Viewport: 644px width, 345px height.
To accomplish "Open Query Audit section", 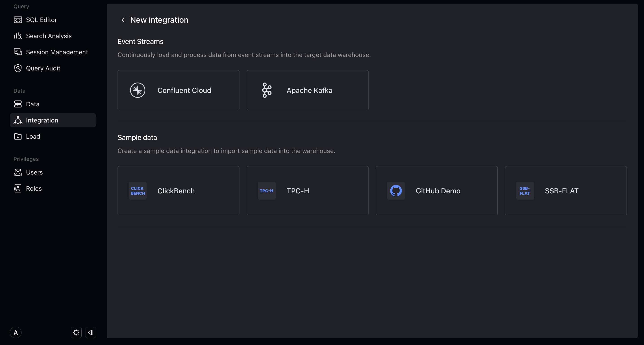I will [43, 68].
